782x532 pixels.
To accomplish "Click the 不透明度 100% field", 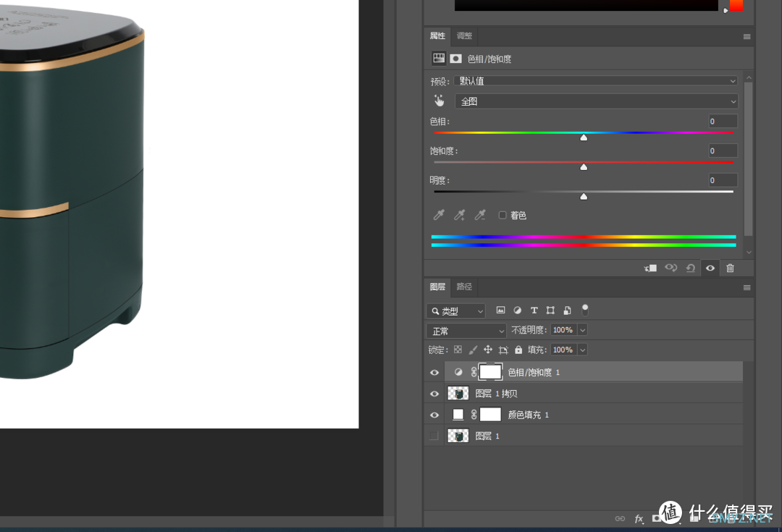I will (x=563, y=330).
